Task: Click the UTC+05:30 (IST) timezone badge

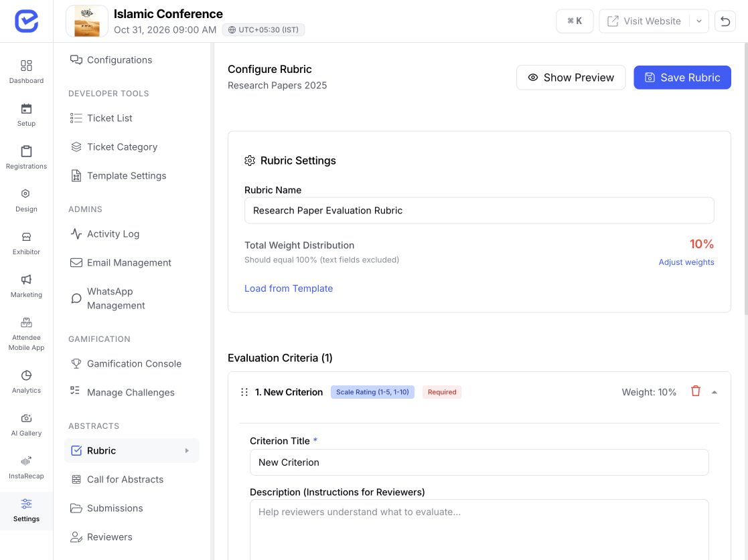Action: (263, 29)
